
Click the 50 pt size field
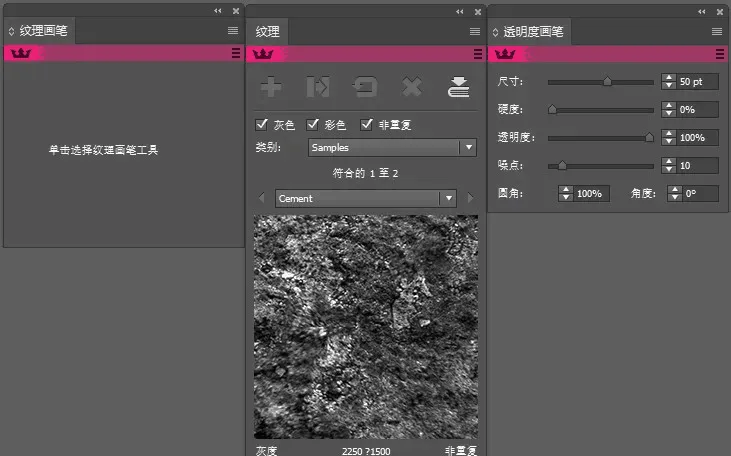pyautogui.click(x=697, y=82)
